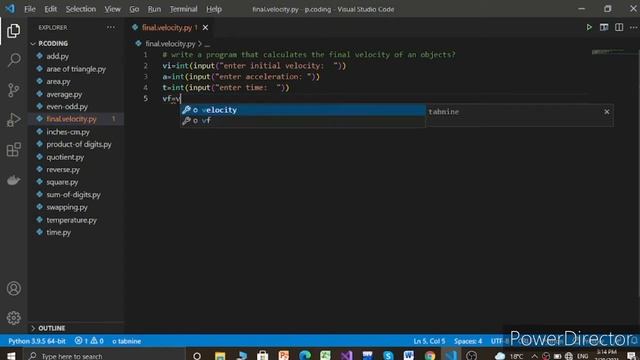Close the final.velocity.py tab
This screenshot has height=360, width=640.
[x=205, y=27]
